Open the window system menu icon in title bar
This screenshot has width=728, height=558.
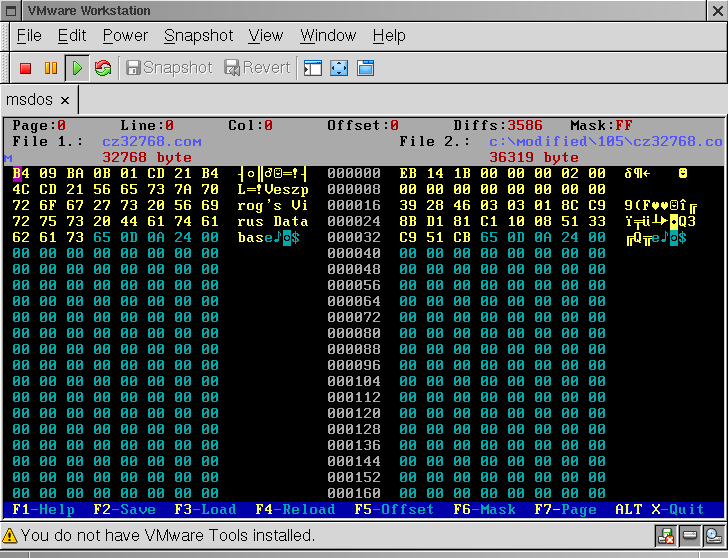point(11,10)
